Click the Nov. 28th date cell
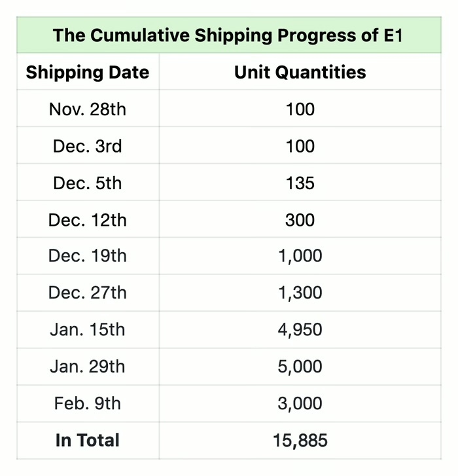Screen dimensions: 458x476 coord(88,109)
